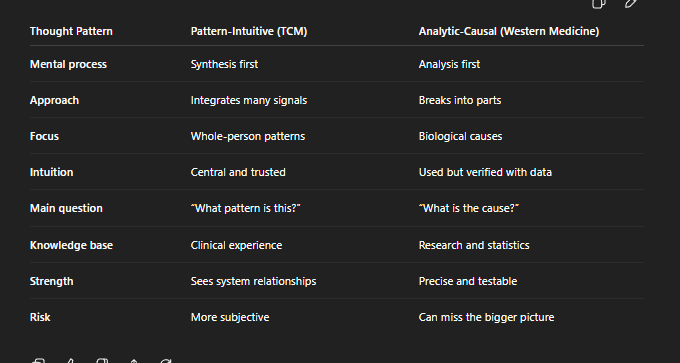Copy the table using top-right copy icon
The image size is (680, 363).
(x=598, y=3)
